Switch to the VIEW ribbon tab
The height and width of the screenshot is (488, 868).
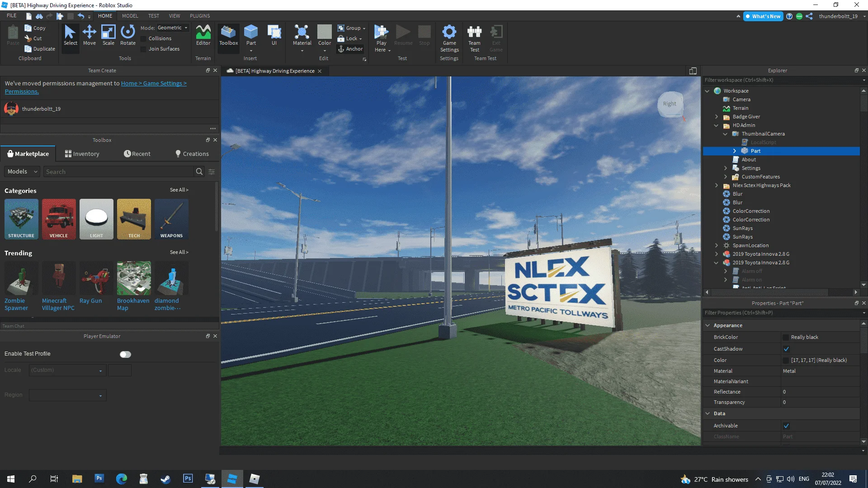pos(175,16)
